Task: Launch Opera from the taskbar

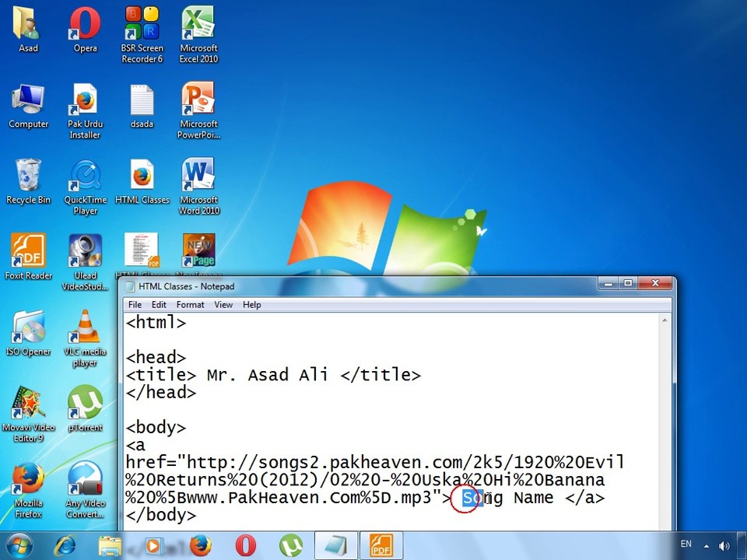Action: (x=245, y=546)
